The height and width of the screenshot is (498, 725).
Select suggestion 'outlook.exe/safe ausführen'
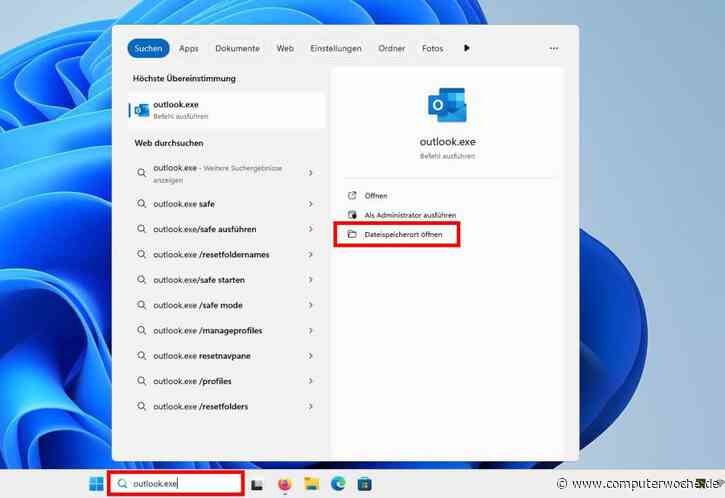click(227, 229)
